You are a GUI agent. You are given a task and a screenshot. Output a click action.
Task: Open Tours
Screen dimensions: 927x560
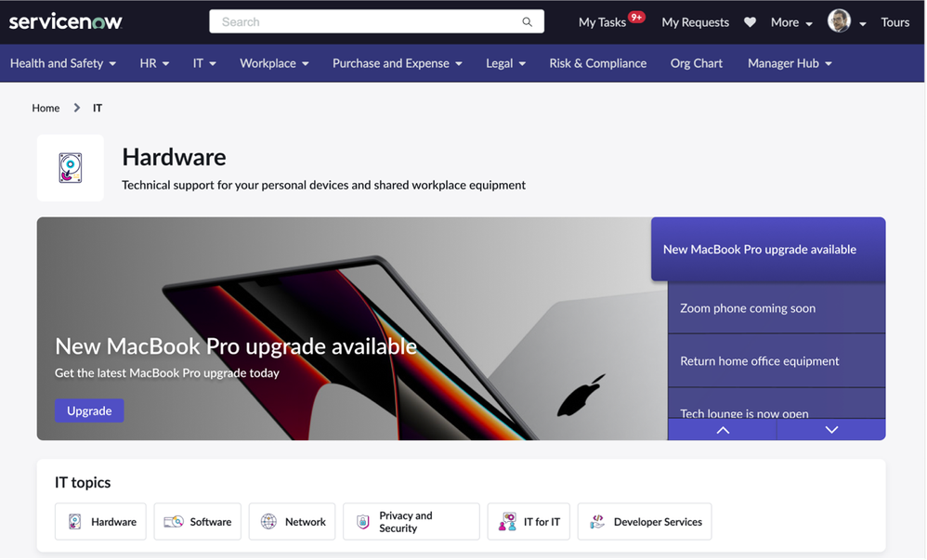[895, 22]
